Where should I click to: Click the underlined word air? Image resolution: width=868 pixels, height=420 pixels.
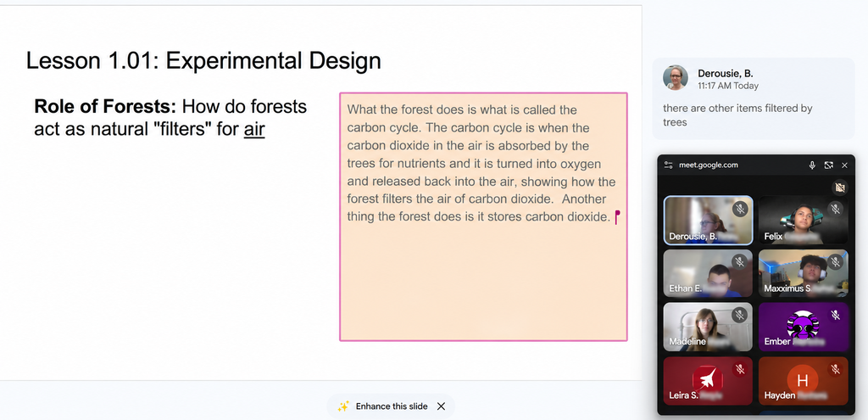pyautogui.click(x=254, y=129)
